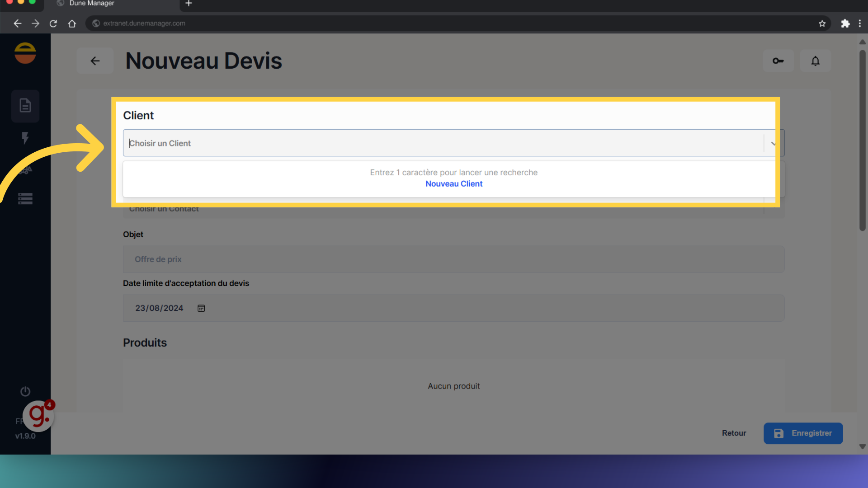Open the red g. widget bubble
Screen dimensions: 868x488
tap(38, 416)
